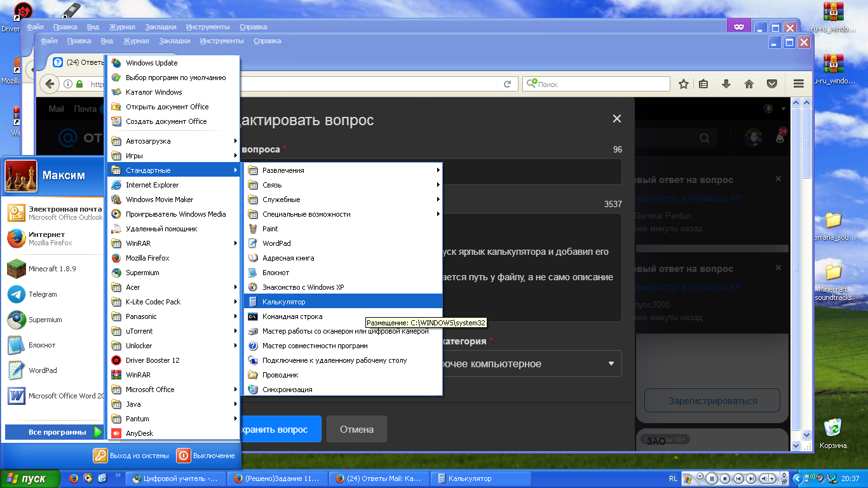
Task: Open the Firefox hamburger menu
Action: [799, 84]
